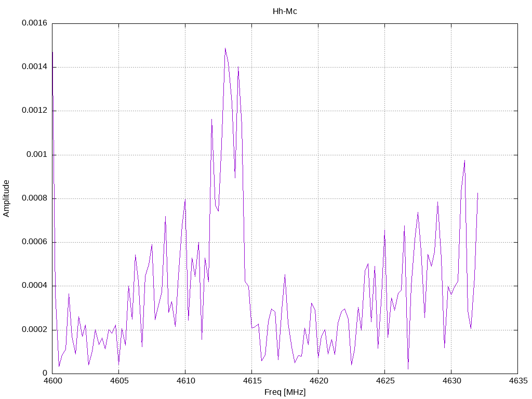Click the 4635 x-axis tick label
Image resolution: width=532 pixels, height=399 pixels.
point(518,381)
